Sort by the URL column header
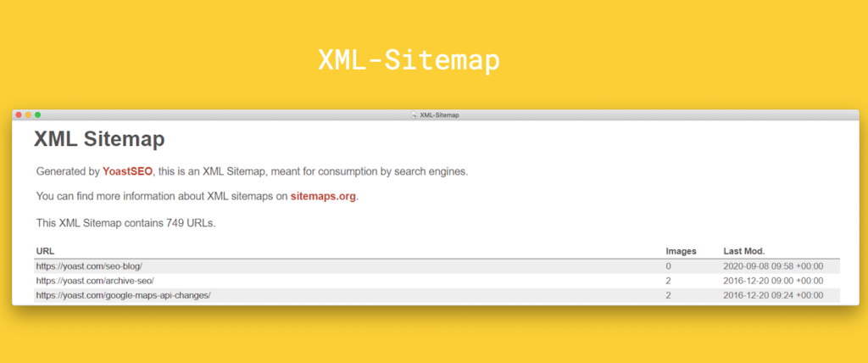The image size is (868, 363). point(46,251)
